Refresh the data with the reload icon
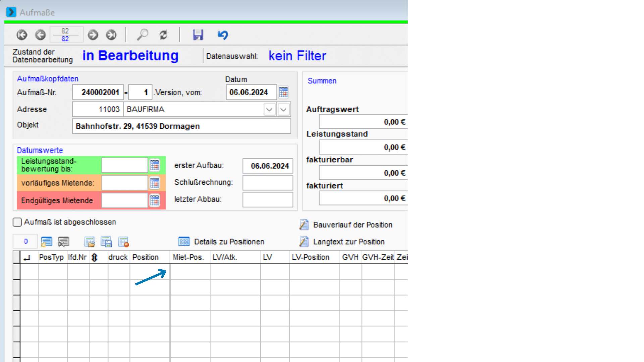644x362 pixels. tap(163, 35)
